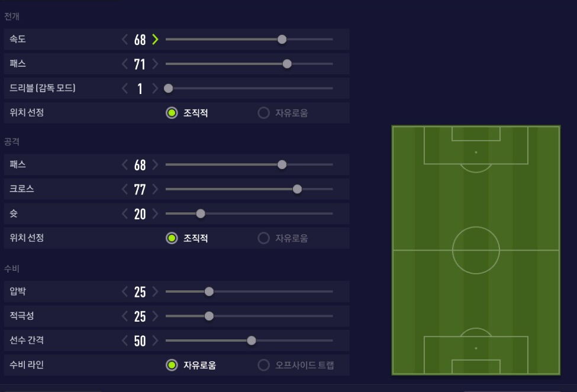The width and height of the screenshot is (577, 392).
Task: Decrease 드리블 (감독 모드) value arrow
Action: (125, 89)
